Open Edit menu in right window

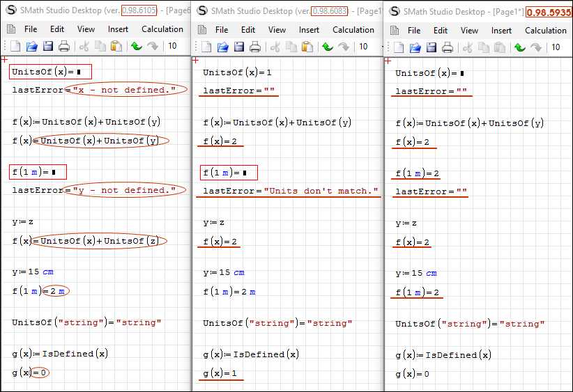coord(441,31)
